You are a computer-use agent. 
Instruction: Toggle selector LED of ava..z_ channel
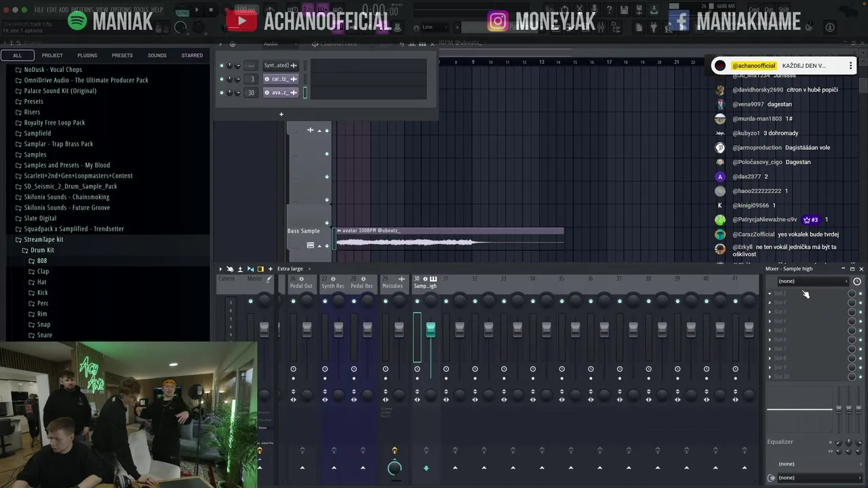point(305,92)
